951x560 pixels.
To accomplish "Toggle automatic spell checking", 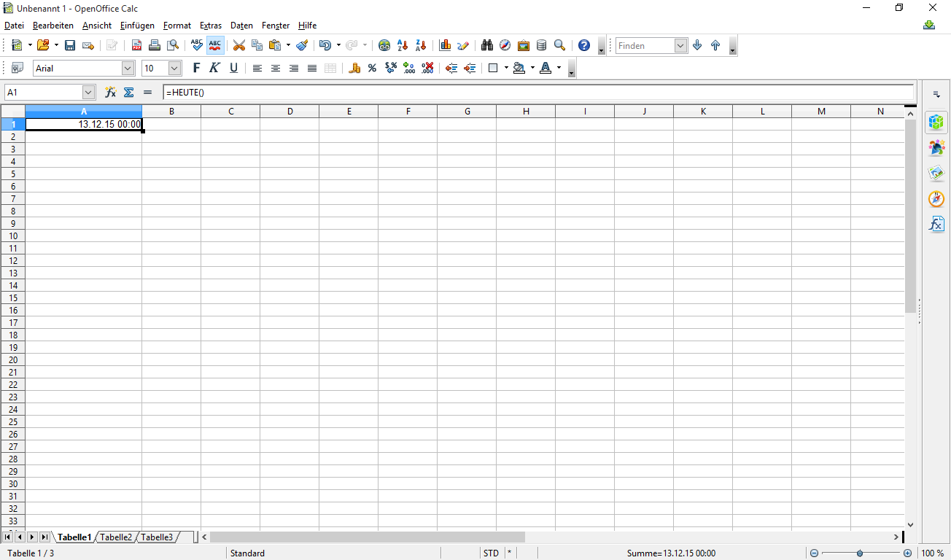I will [x=215, y=45].
